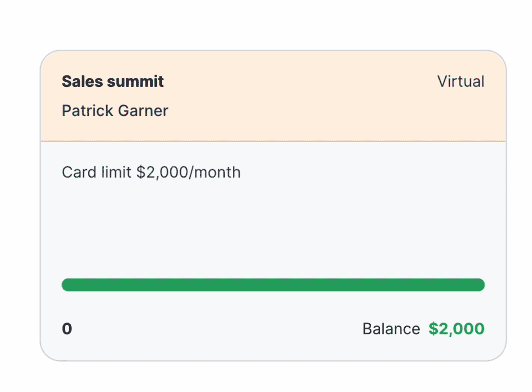The image size is (532, 392).
Task: Click the "0" spent amount
Action: [x=67, y=329]
